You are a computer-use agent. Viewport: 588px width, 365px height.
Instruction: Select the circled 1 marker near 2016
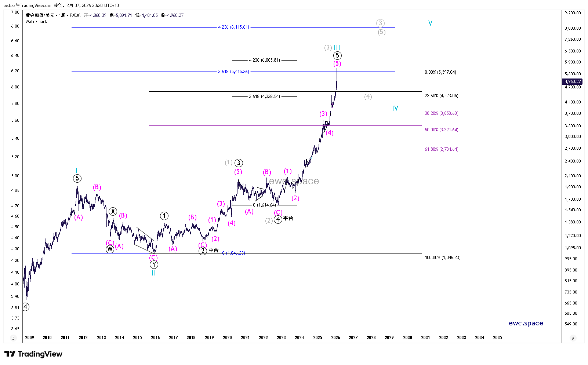click(164, 216)
